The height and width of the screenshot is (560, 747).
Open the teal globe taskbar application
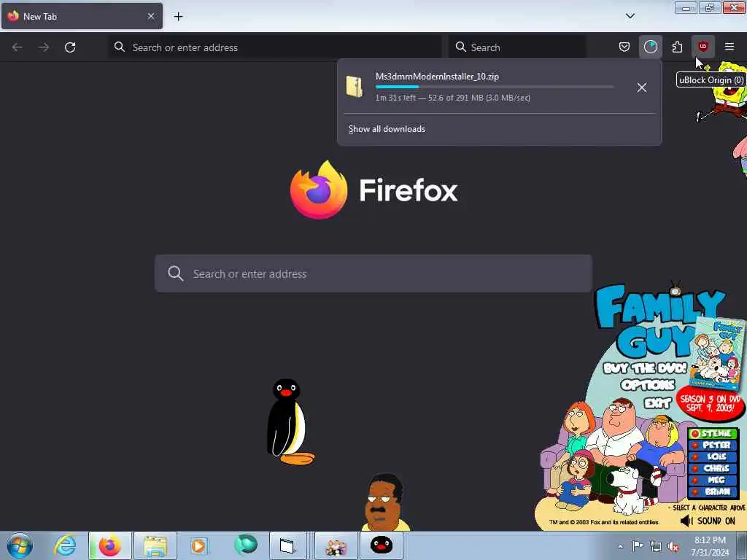[x=245, y=545]
